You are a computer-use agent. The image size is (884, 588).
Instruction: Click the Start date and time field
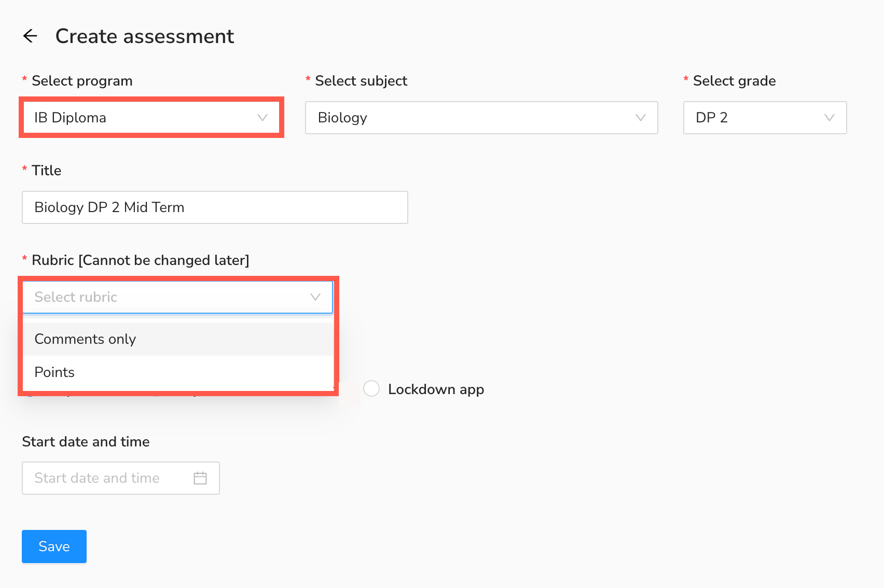[121, 478]
